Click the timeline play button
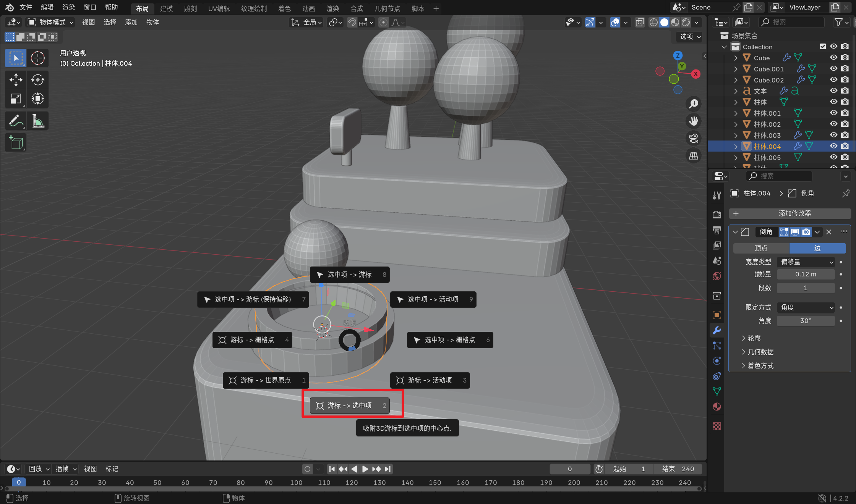The image size is (856, 504). pyautogui.click(x=365, y=469)
